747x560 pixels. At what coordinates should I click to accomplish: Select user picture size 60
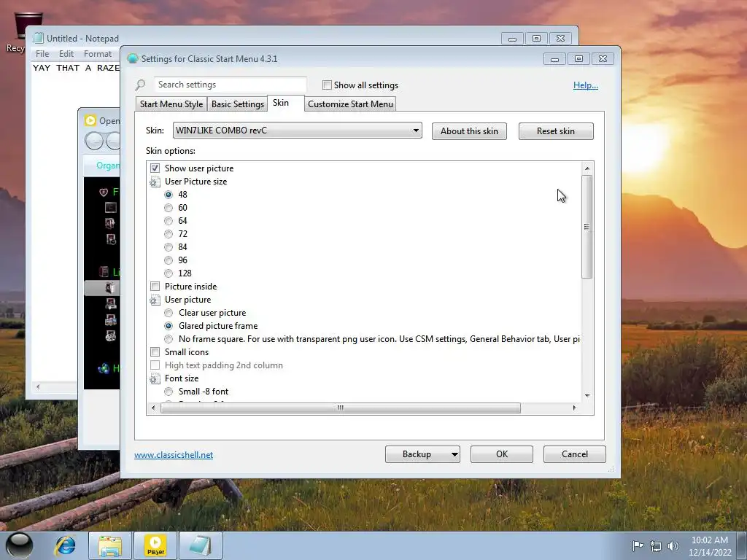(169, 208)
